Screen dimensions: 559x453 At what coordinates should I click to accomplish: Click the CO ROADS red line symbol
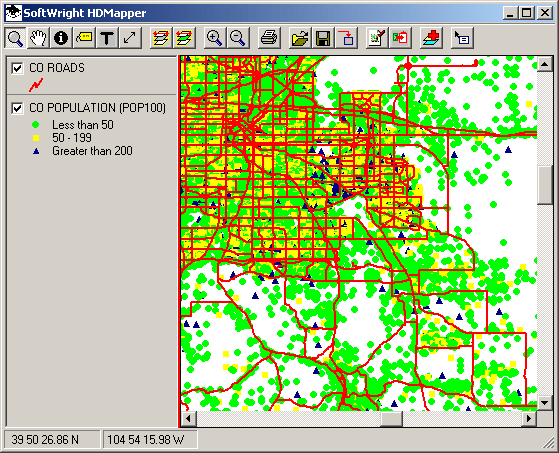pyautogui.click(x=36, y=85)
